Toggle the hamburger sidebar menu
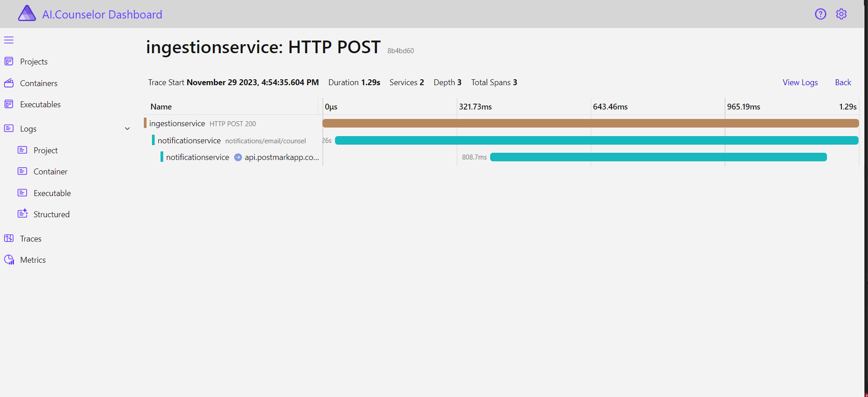 pos(9,40)
